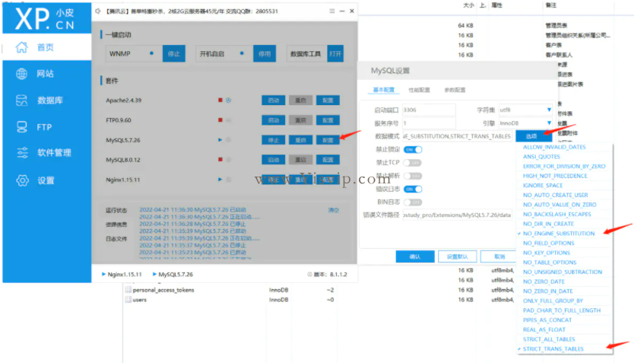The image size is (644, 363).
Task: Click the speaker announcement icon in title bar
Action: (98, 11)
